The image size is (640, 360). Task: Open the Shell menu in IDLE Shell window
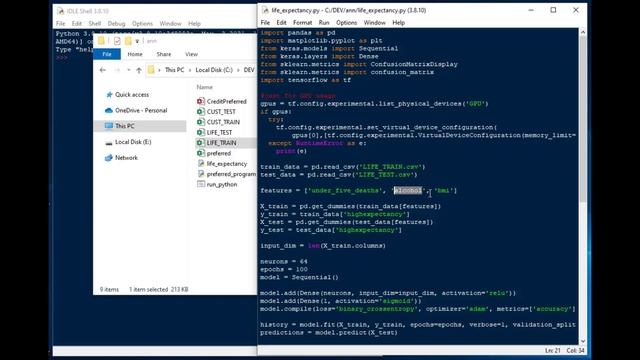click(95, 24)
